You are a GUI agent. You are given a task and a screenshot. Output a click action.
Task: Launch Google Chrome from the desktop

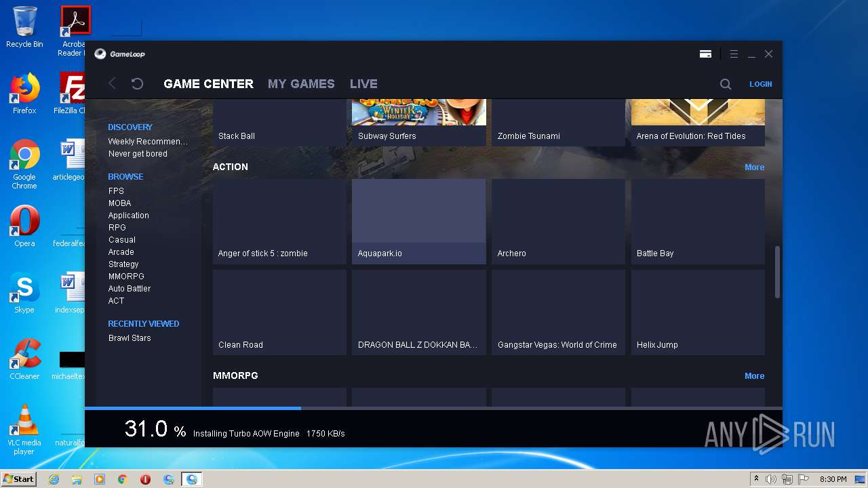[24, 165]
